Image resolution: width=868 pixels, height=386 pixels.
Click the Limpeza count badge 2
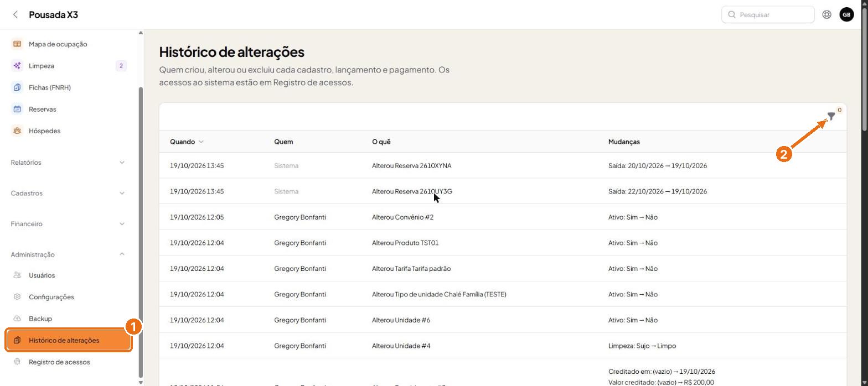click(121, 66)
